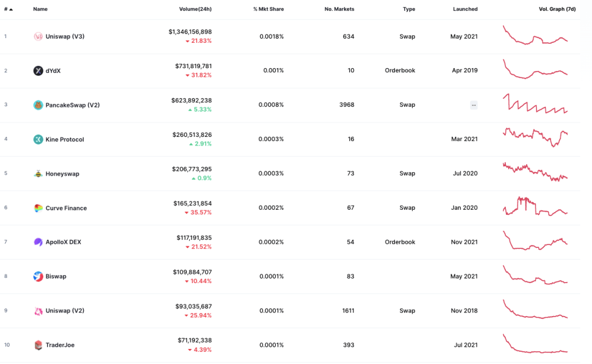Select the Biswap logo icon
Screen dimensions: 592x364
38,276
